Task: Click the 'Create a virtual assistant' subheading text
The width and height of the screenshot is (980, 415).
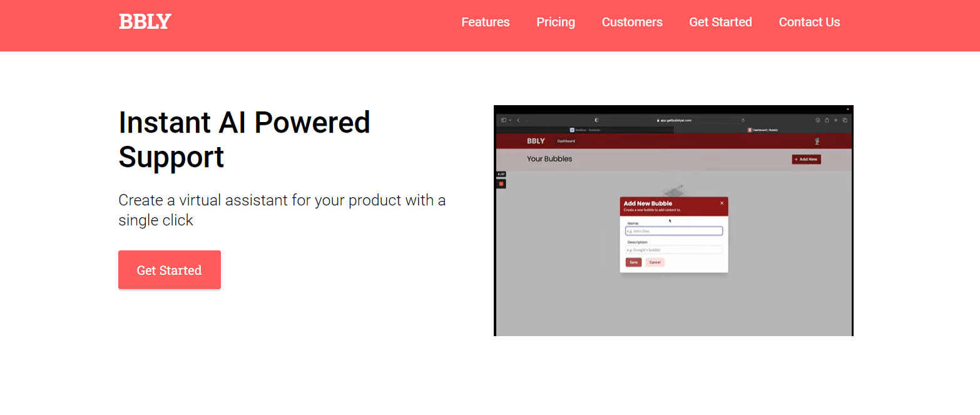Action: point(282,210)
